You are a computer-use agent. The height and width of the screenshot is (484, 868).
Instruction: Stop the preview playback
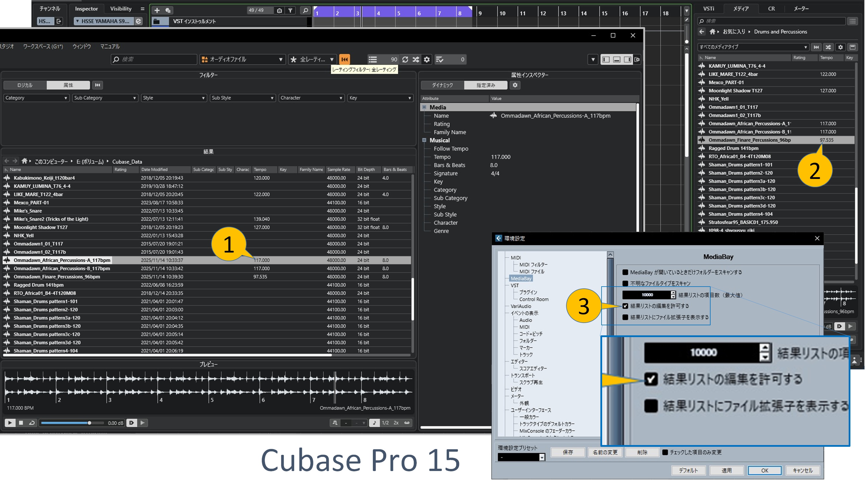coord(21,423)
